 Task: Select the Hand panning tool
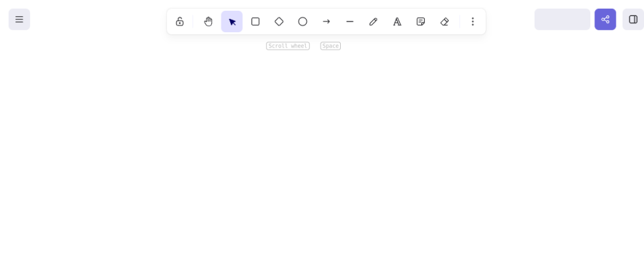[x=208, y=21]
